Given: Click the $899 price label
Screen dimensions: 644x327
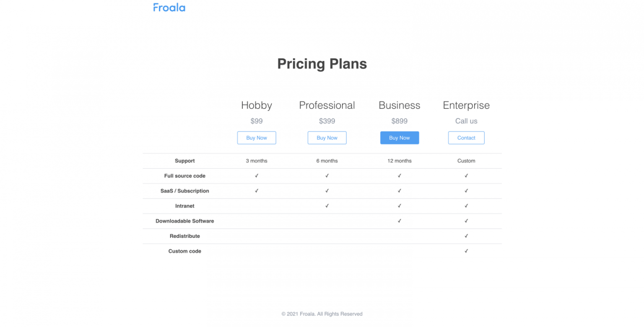Looking at the screenshot, I should tap(400, 121).
